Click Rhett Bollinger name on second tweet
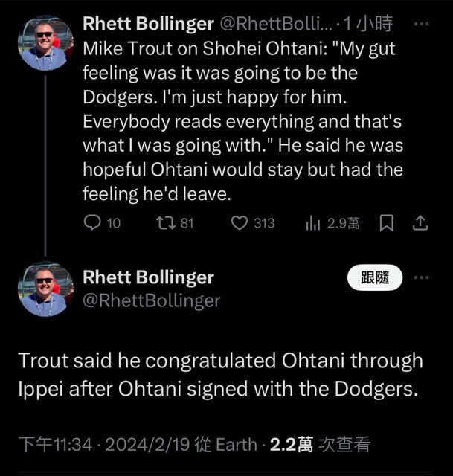The image size is (453, 476). click(x=148, y=277)
